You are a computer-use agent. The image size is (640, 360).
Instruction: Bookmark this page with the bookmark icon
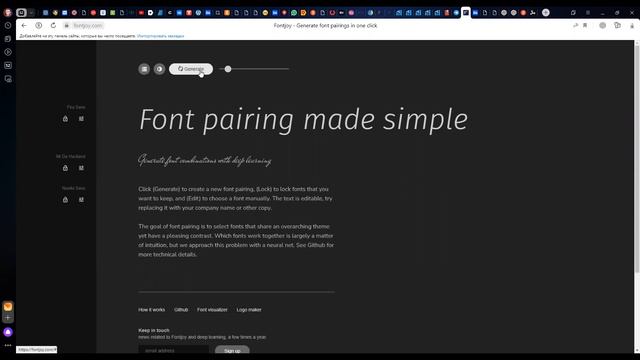pyautogui.click(x=585, y=25)
